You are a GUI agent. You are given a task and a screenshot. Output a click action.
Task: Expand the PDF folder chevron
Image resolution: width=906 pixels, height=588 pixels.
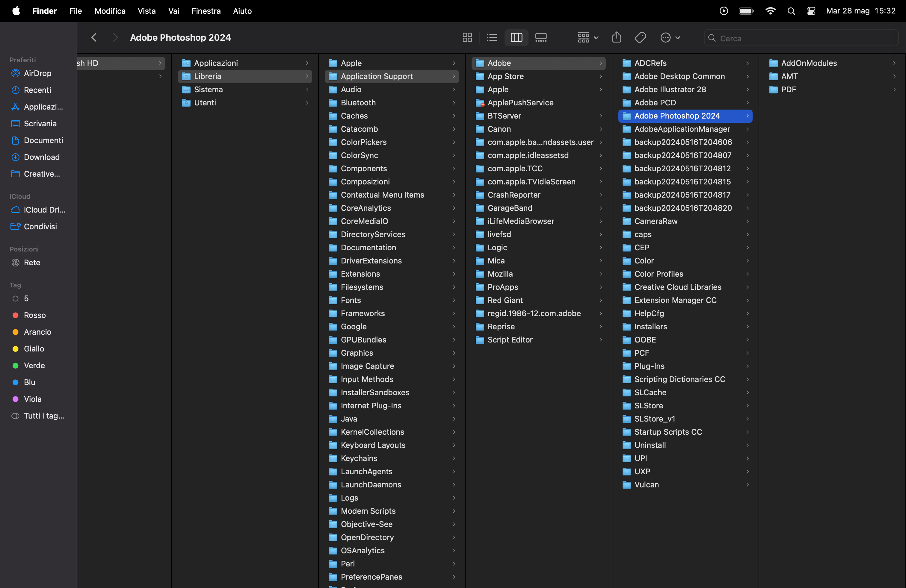pos(894,90)
